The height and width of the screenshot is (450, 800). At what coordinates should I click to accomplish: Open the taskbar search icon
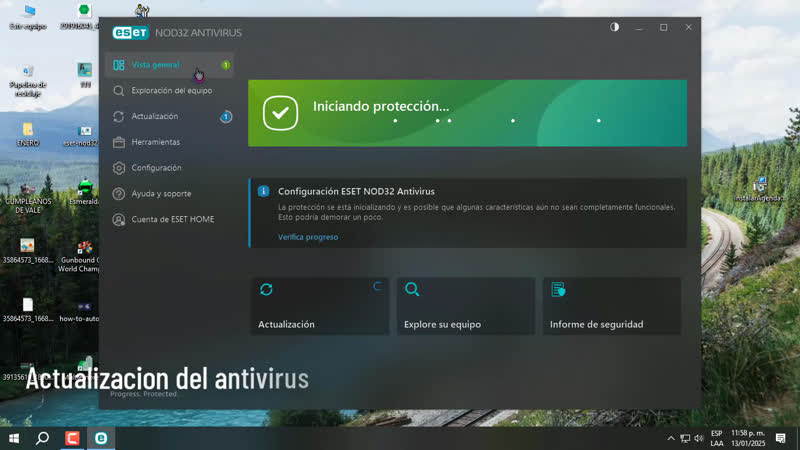(x=43, y=438)
